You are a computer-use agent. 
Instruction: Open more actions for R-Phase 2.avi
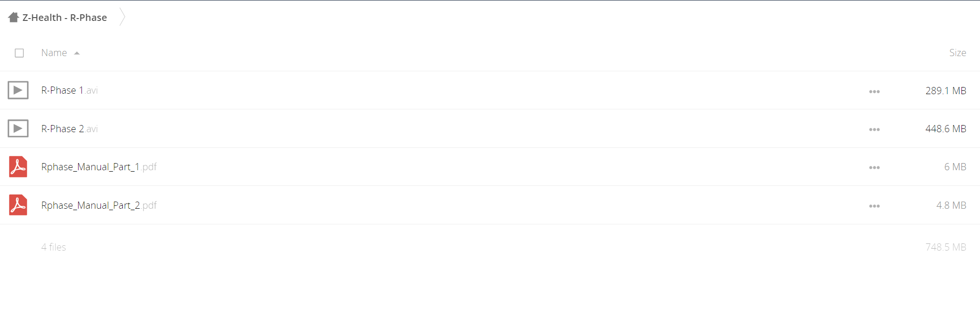[x=874, y=129]
